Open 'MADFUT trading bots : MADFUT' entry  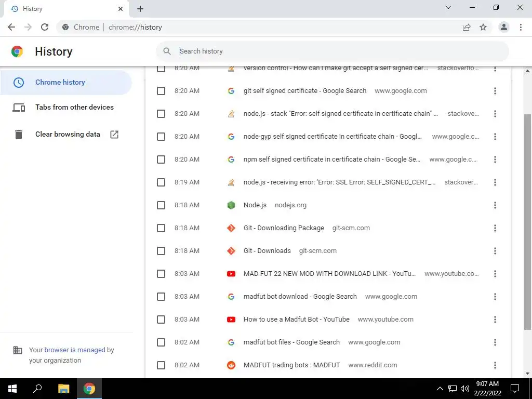(292, 365)
